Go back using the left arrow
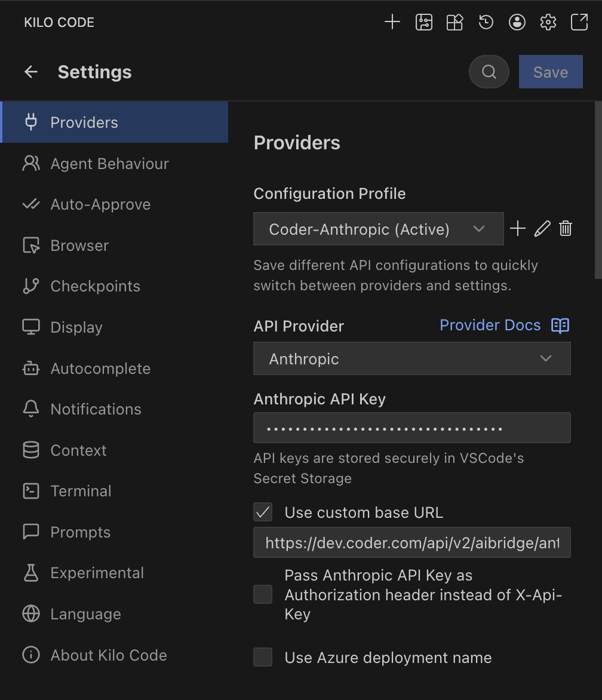The width and height of the screenshot is (602, 700). point(31,72)
